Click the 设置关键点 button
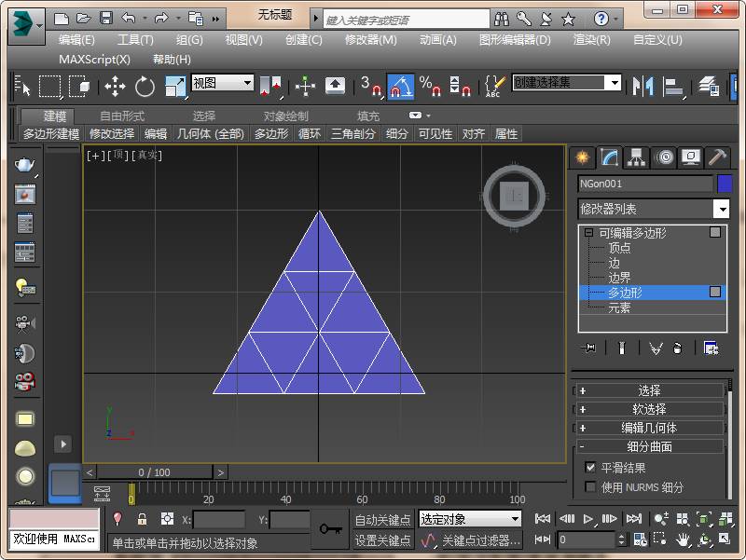The image size is (746, 560). 382,540
